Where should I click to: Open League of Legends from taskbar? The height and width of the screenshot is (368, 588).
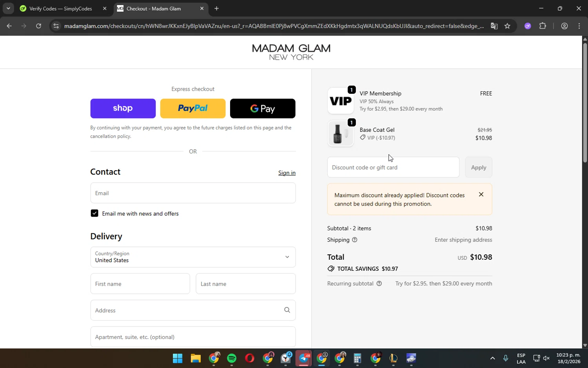pyautogui.click(x=393, y=358)
